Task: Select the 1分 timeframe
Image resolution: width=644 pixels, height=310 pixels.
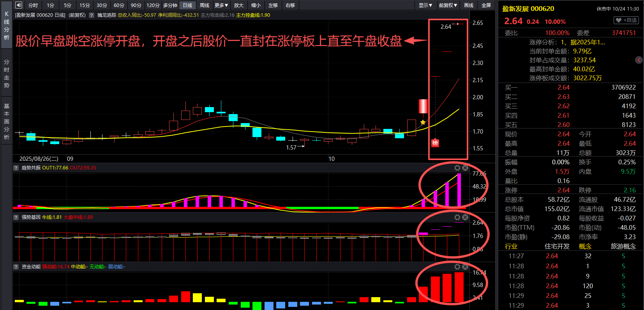Action: (x=51, y=5)
